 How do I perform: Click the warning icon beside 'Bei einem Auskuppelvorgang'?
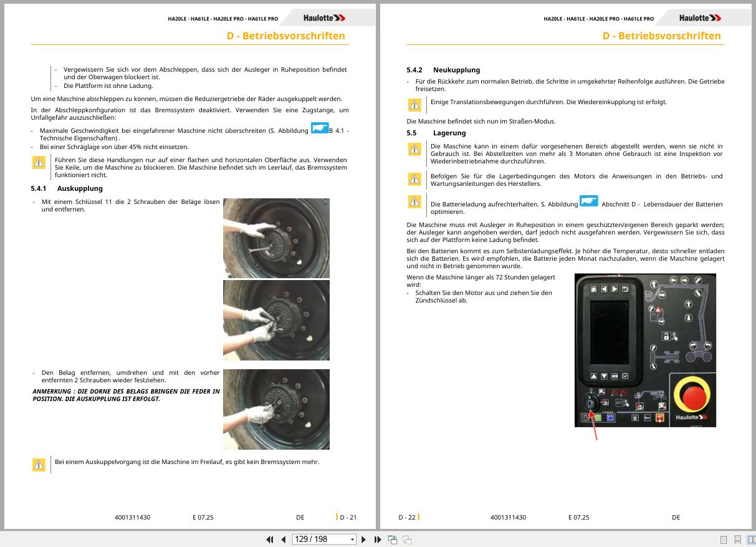point(39,465)
